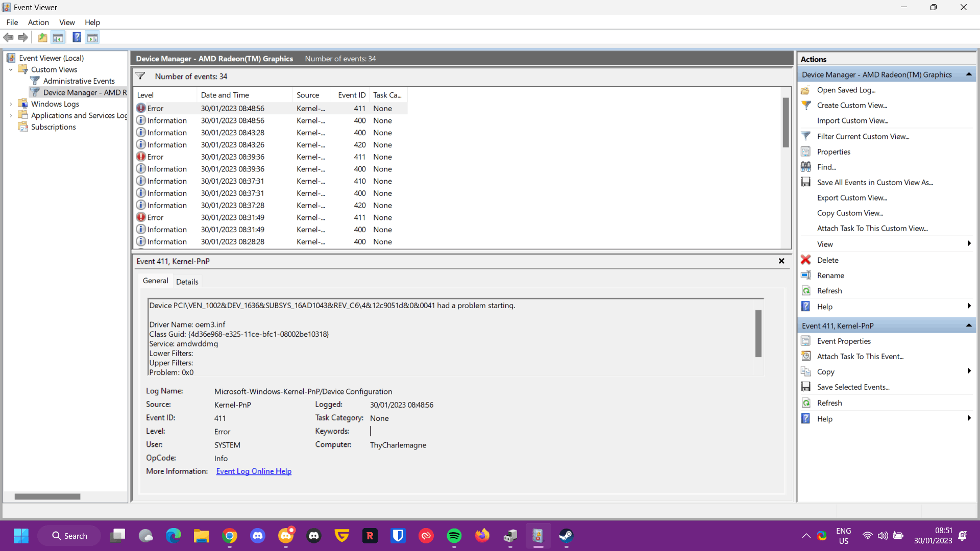Click the Find binoculars icon
This screenshot has height=551, width=980.
806,167
